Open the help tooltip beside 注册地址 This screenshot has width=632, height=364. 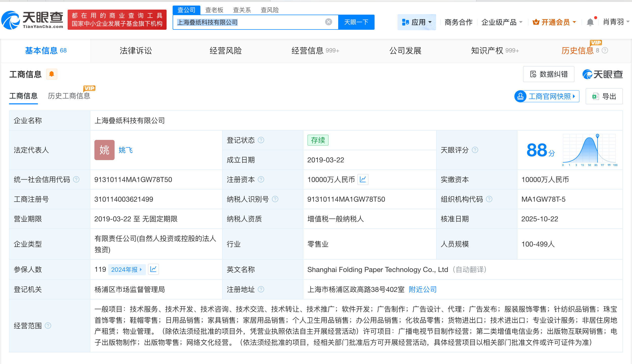pyautogui.click(x=261, y=289)
